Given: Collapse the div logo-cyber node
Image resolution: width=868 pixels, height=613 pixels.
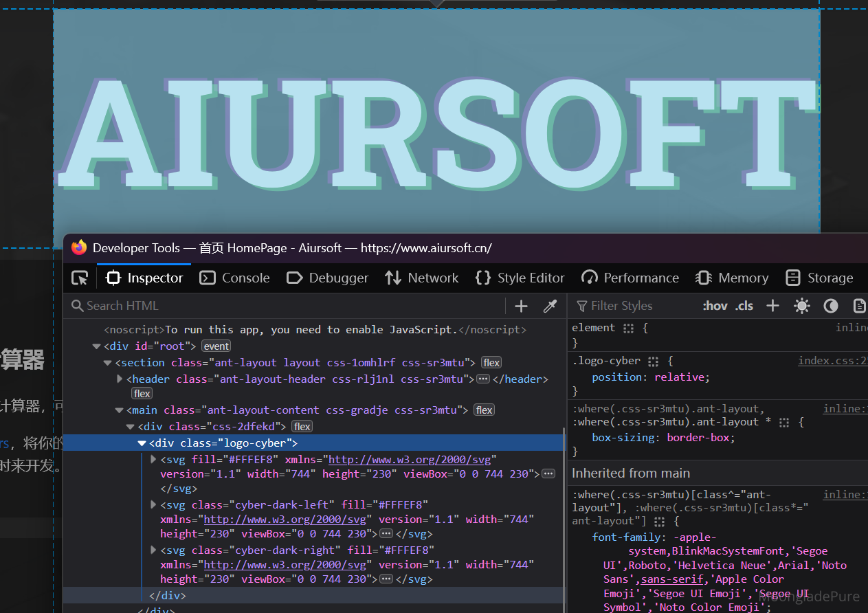Looking at the screenshot, I should click(142, 443).
